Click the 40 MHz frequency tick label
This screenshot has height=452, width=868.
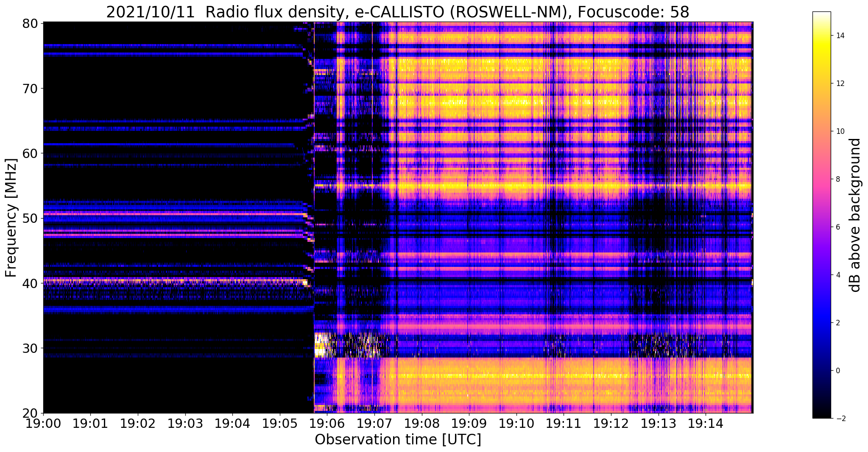(30, 283)
